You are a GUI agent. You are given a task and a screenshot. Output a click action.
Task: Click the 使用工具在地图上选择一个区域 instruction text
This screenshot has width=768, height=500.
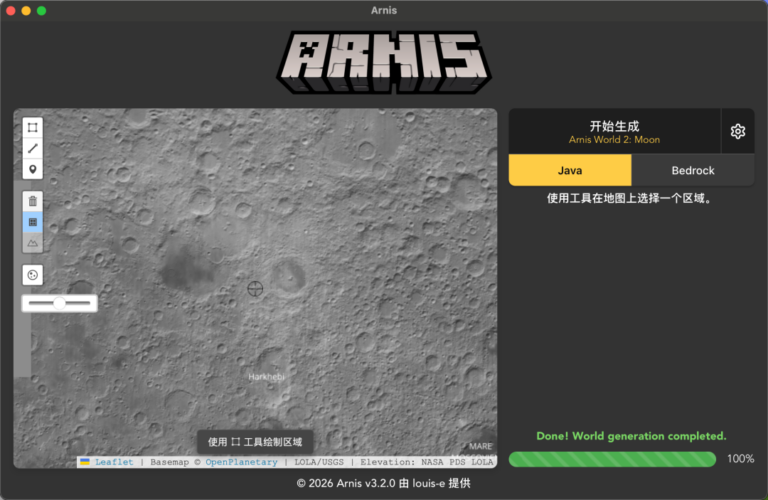click(x=629, y=198)
